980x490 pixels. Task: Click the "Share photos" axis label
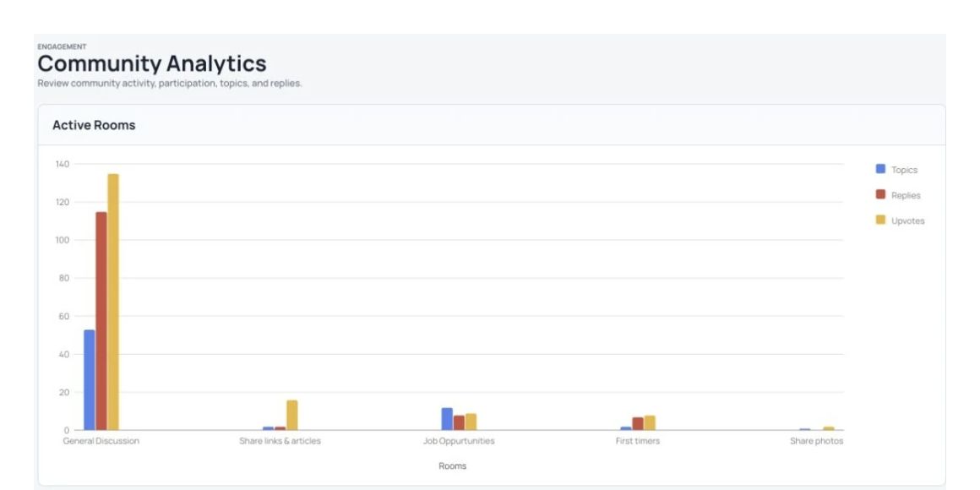point(816,441)
